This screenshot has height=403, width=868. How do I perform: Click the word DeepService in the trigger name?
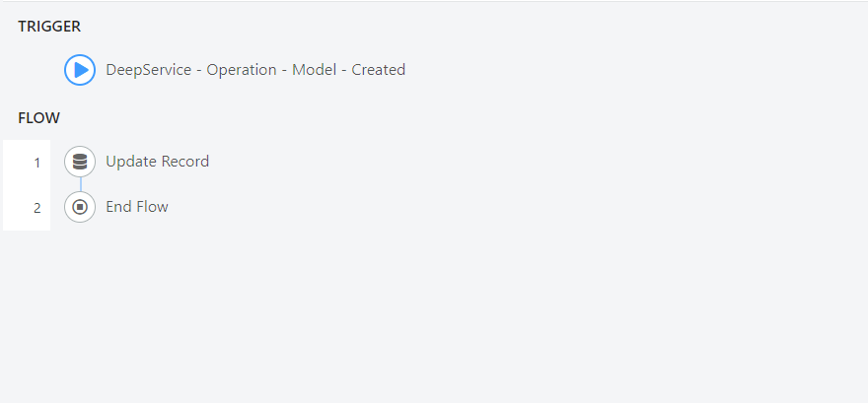pyautogui.click(x=148, y=70)
